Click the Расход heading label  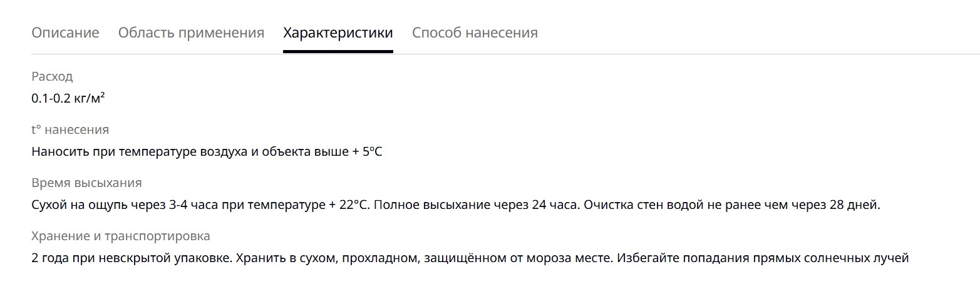[52, 77]
